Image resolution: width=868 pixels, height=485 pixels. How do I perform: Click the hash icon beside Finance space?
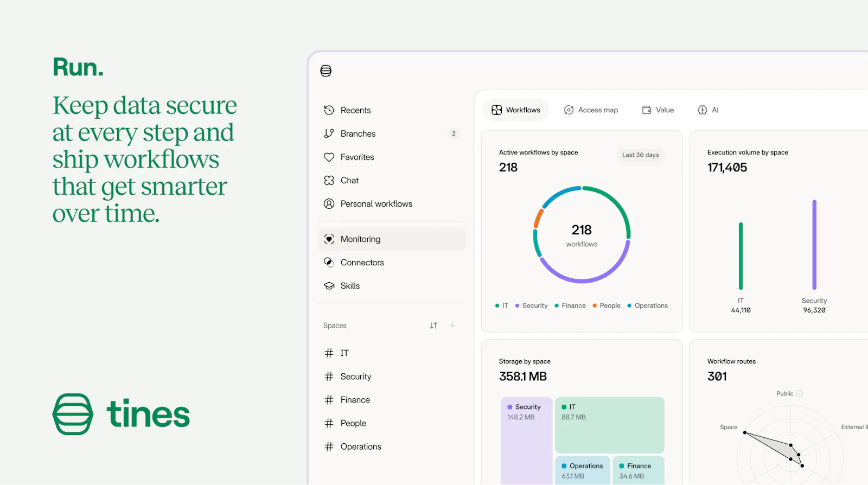coord(329,400)
